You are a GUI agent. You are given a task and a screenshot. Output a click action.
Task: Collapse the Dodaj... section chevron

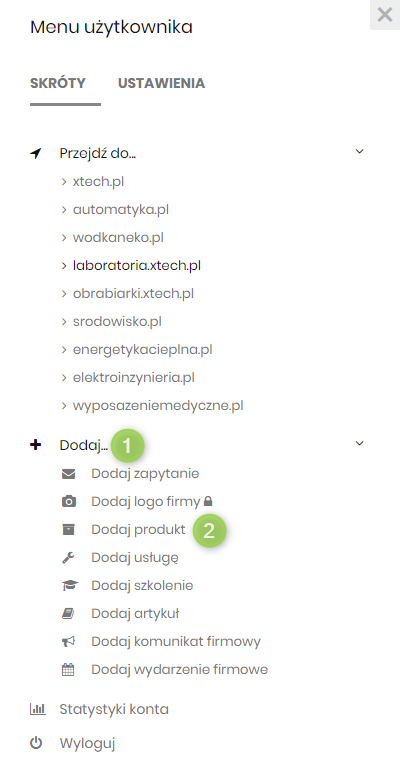click(x=359, y=444)
